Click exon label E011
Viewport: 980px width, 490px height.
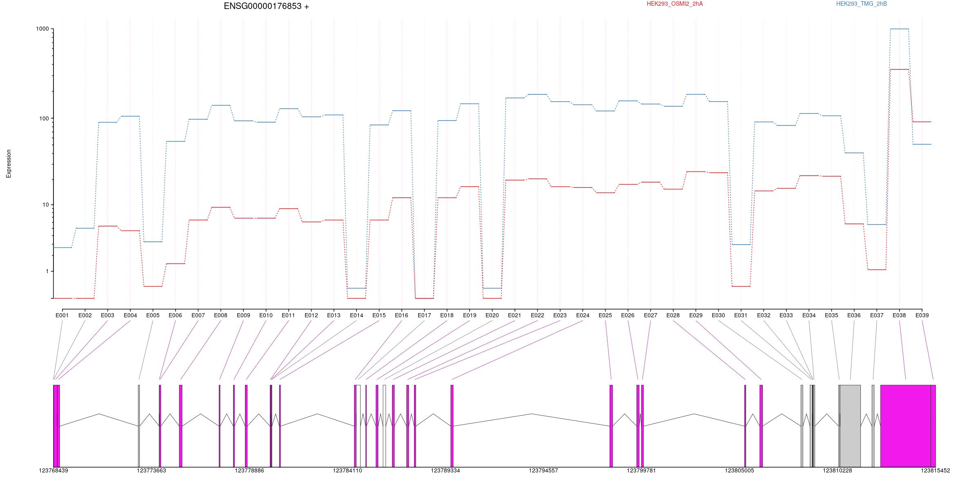coord(288,315)
